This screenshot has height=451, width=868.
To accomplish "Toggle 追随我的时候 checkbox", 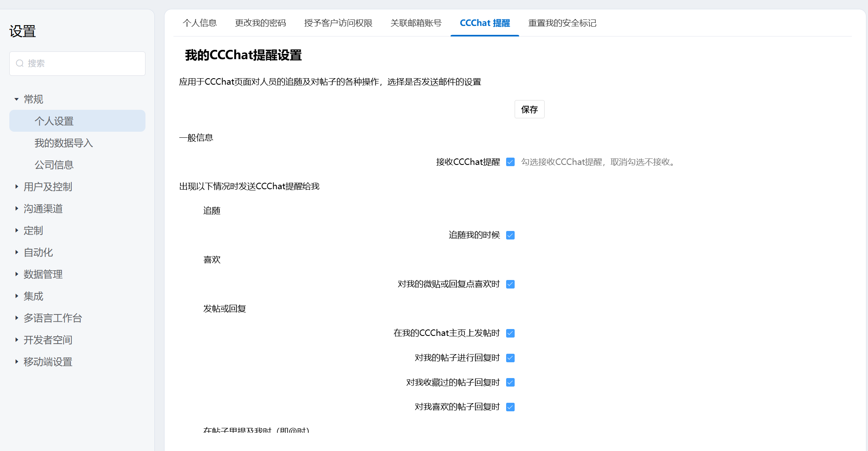I will (510, 235).
